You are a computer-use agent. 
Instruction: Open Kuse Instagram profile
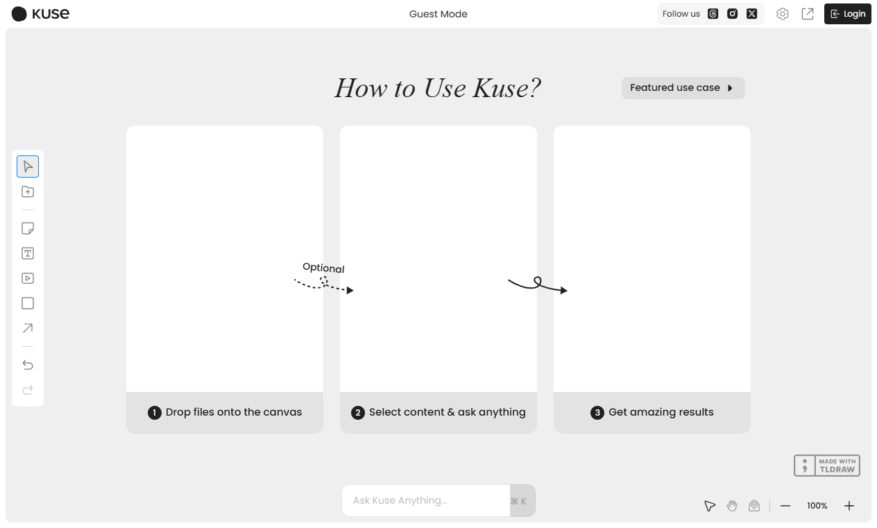coord(732,14)
